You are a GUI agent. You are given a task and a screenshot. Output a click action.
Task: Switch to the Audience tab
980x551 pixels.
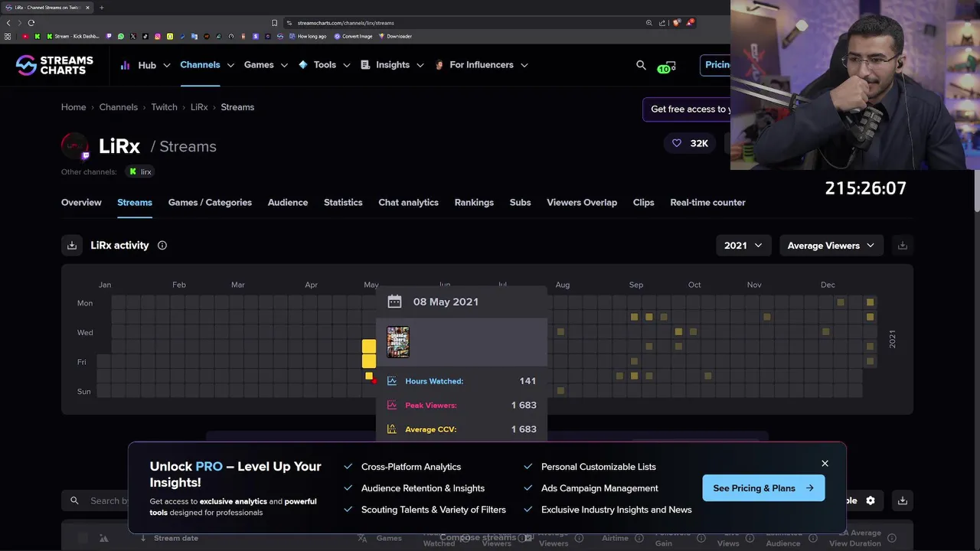pos(288,203)
